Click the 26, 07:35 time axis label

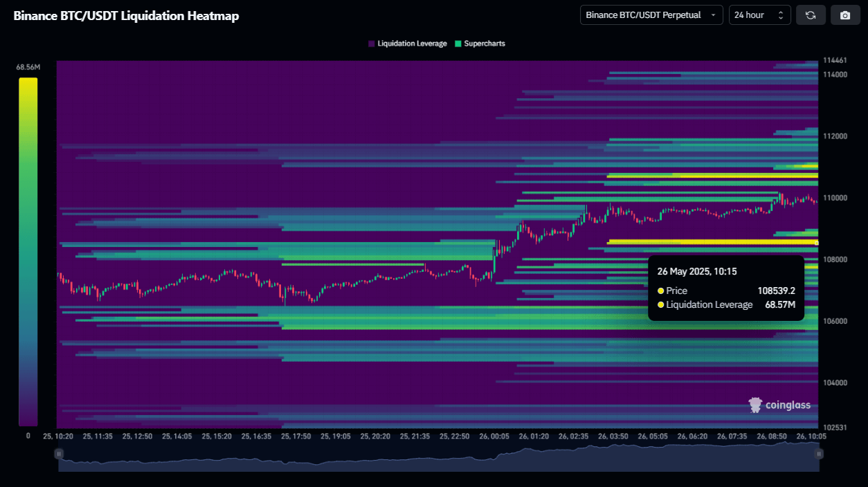(x=732, y=437)
